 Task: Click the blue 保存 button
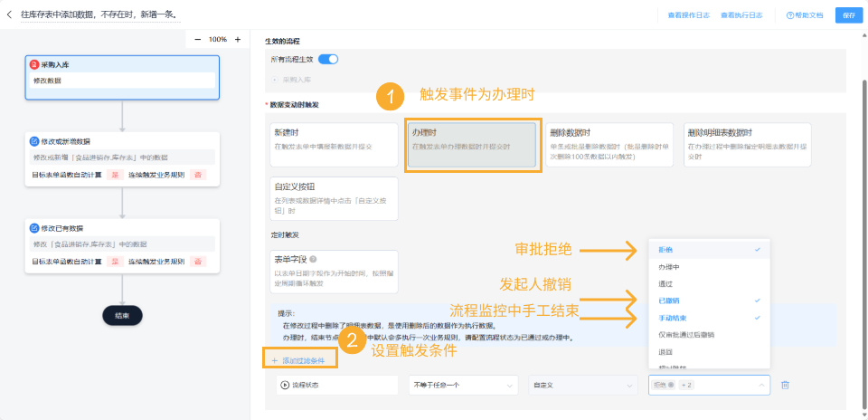coord(849,15)
